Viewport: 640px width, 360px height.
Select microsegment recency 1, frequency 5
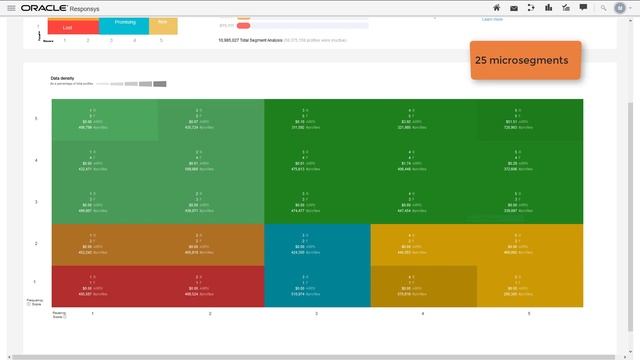[x=105, y=120]
